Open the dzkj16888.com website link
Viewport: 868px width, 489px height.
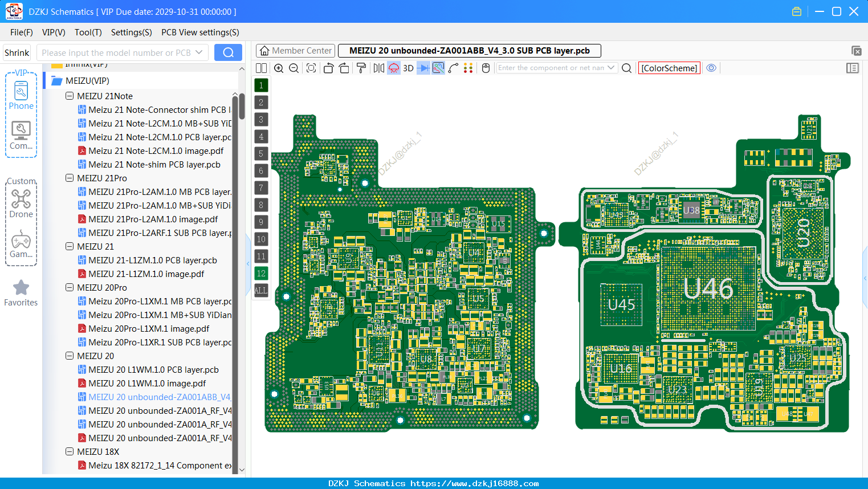(x=474, y=483)
